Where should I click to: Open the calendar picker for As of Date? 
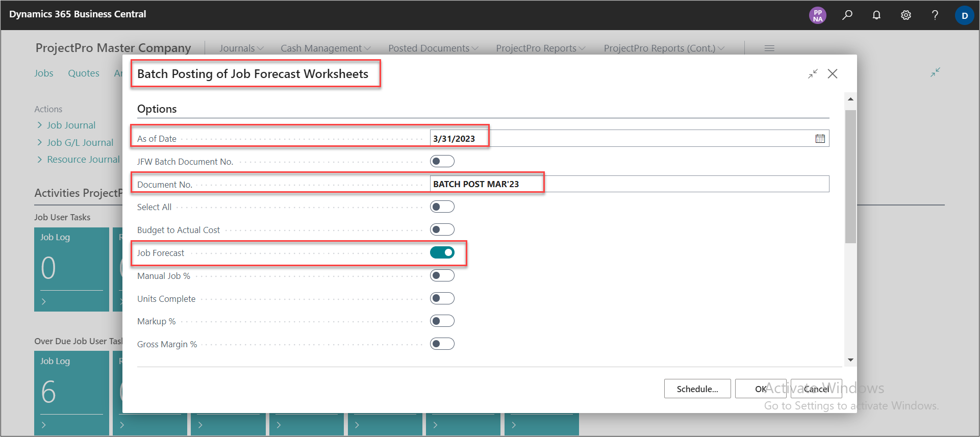click(820, 139)
